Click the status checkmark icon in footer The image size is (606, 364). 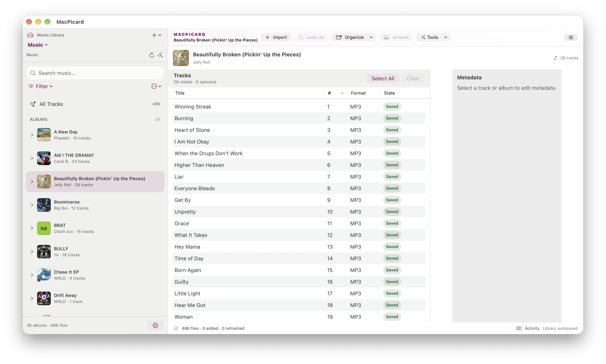pos(176,328)
